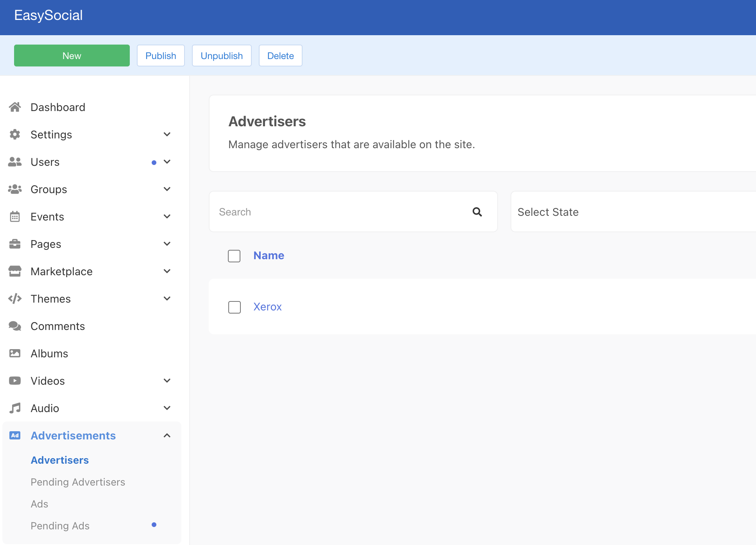
Task: Click the Advertisements Ad icon
Action: pos(15,436)
